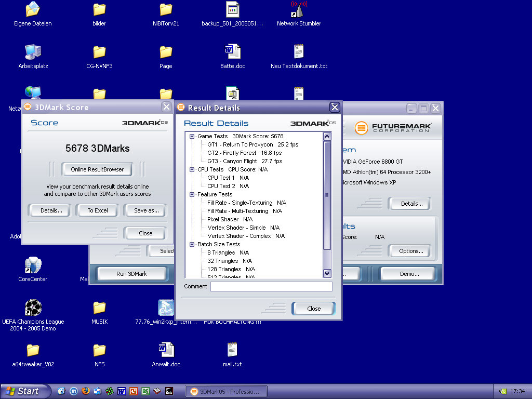Click the taskbar clock showing 17:34

(517, 391)
